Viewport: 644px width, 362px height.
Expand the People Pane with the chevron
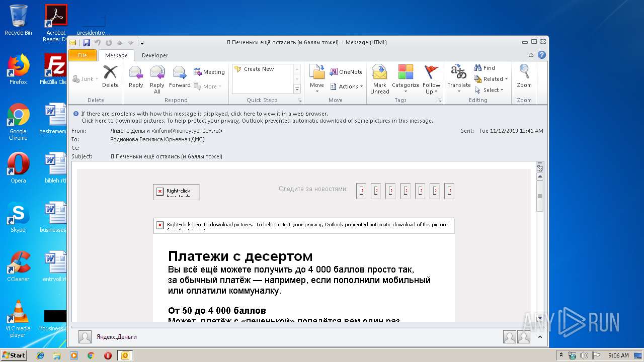click(x=540, y=337)
